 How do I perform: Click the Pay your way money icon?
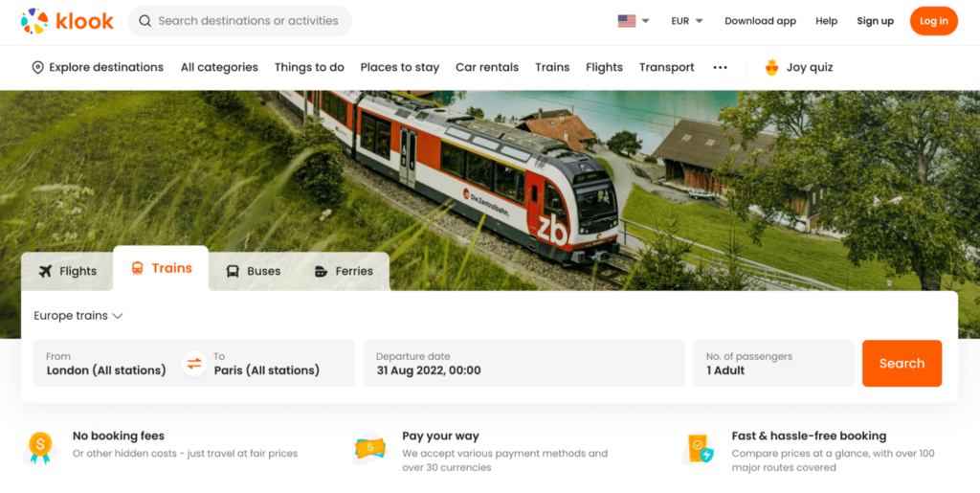(x=369, y=447)
